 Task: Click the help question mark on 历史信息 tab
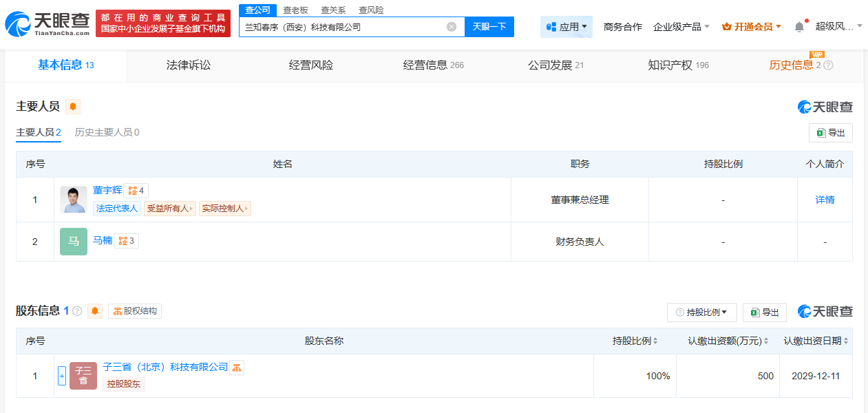(x=828, y=65)
